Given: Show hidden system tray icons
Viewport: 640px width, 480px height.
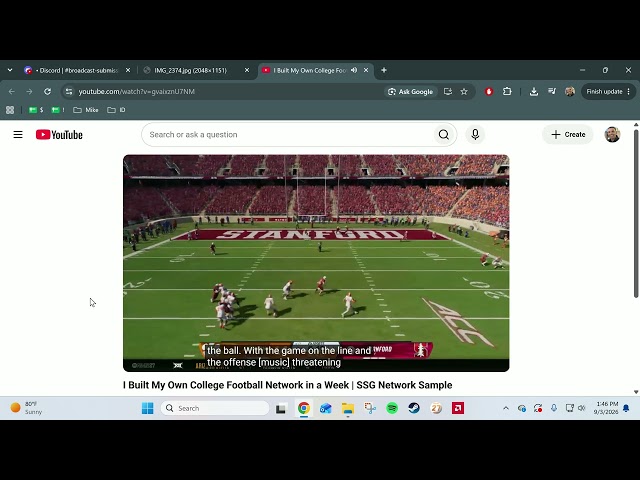Looking at the screenshot, I should (x=506, y=408).
